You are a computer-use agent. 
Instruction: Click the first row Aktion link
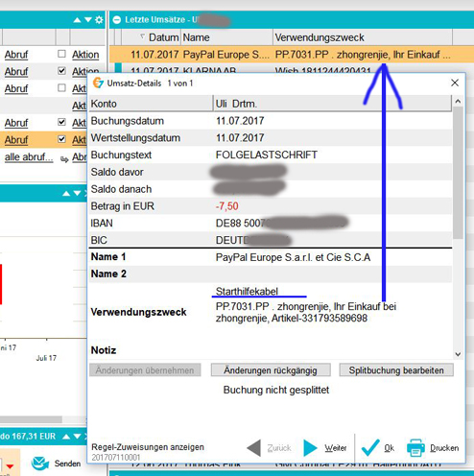(85, 55)
